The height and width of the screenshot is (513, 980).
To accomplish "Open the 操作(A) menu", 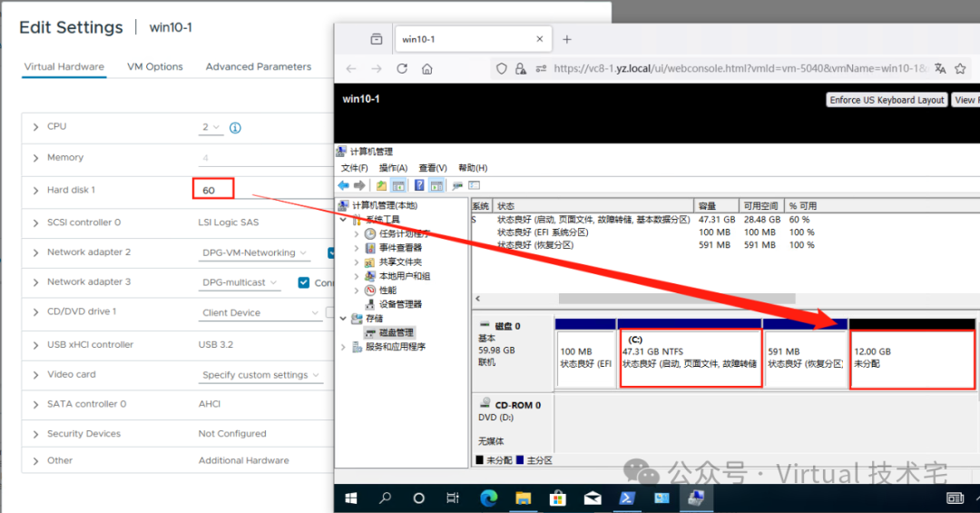I will (x=393, y=168).
